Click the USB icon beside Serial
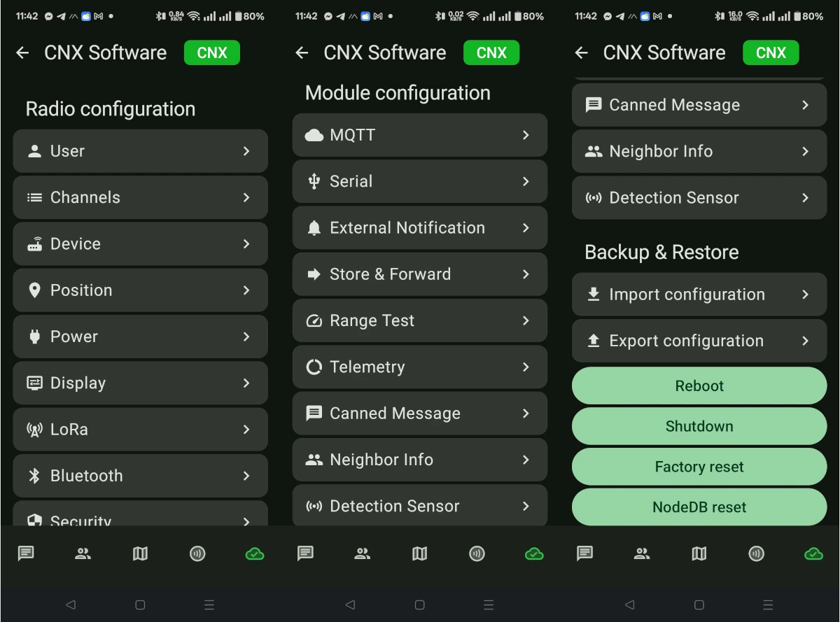The width and height of the screenshot is (840, 622). [x=314, y=181]
